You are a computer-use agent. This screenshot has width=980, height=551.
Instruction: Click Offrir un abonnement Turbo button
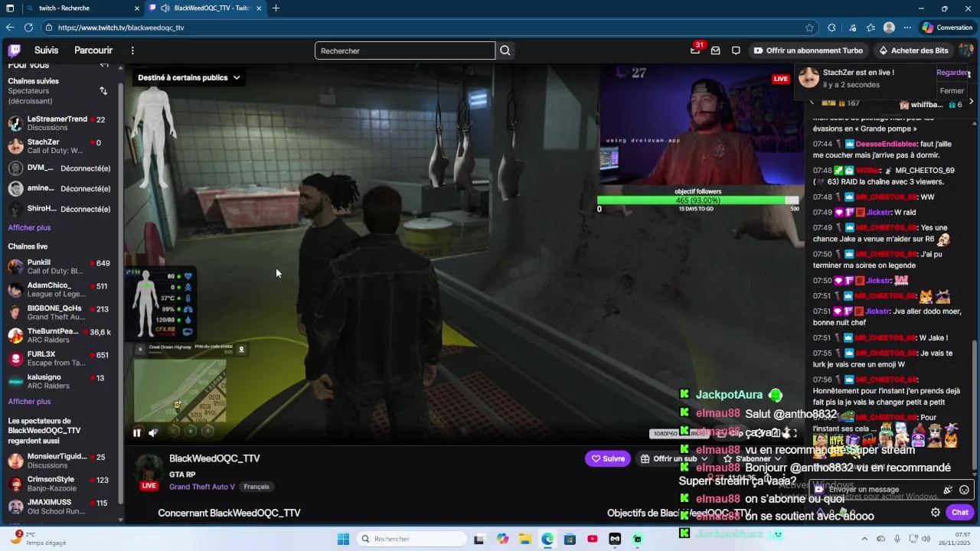point(808,51)
